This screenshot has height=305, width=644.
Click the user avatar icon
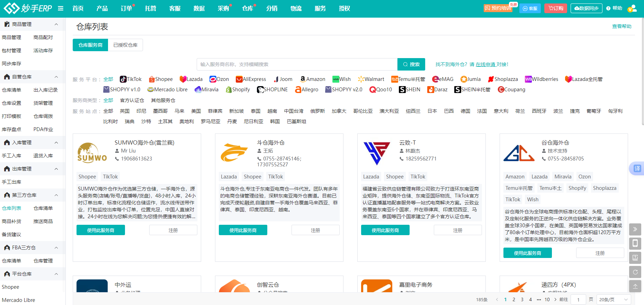[x=632, y=8]
